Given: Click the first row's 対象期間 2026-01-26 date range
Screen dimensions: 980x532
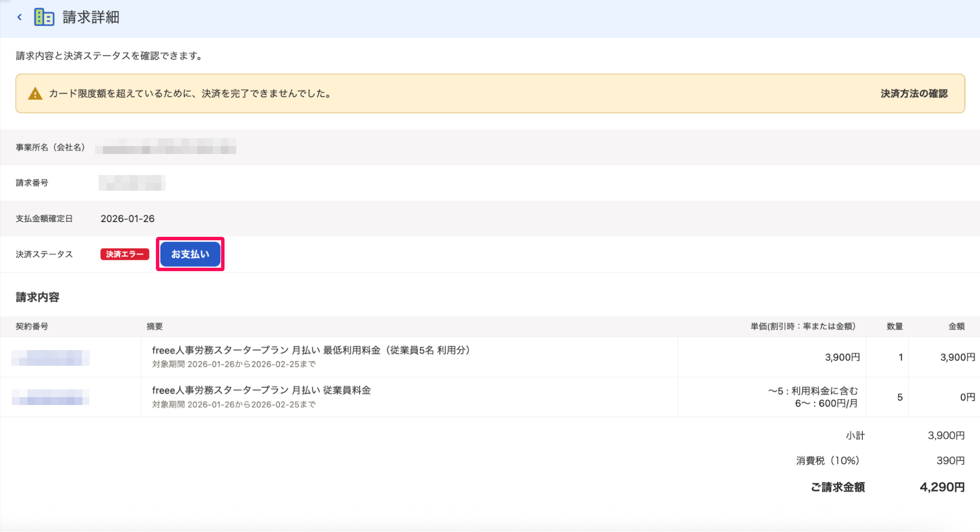Looking at the screenshot, I should [x=234, y=364].
